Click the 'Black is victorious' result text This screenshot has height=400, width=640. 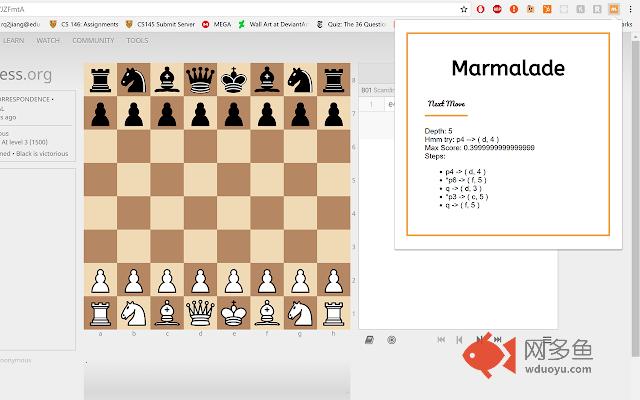42,153
